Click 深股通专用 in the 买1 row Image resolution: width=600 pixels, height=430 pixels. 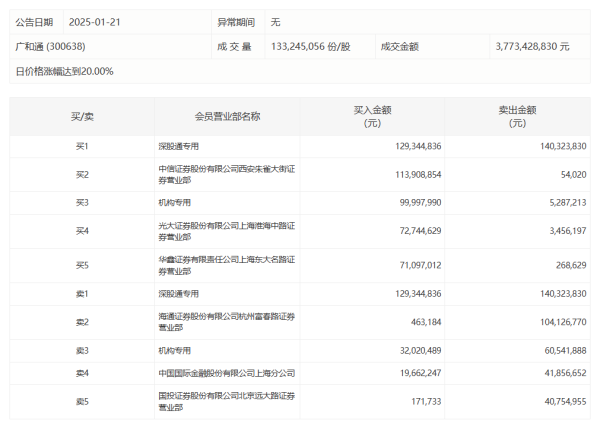click(x=179, y=146)
